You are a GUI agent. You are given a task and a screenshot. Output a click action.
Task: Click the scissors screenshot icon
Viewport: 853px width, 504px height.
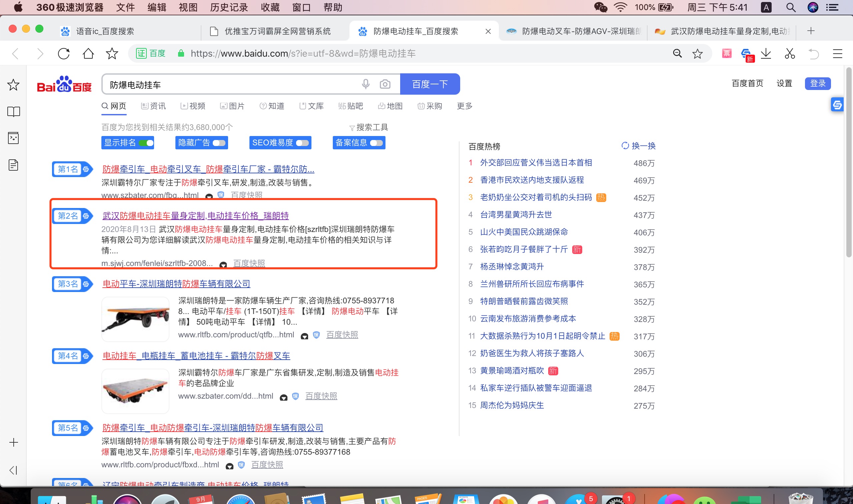click(x=790, y=53)
